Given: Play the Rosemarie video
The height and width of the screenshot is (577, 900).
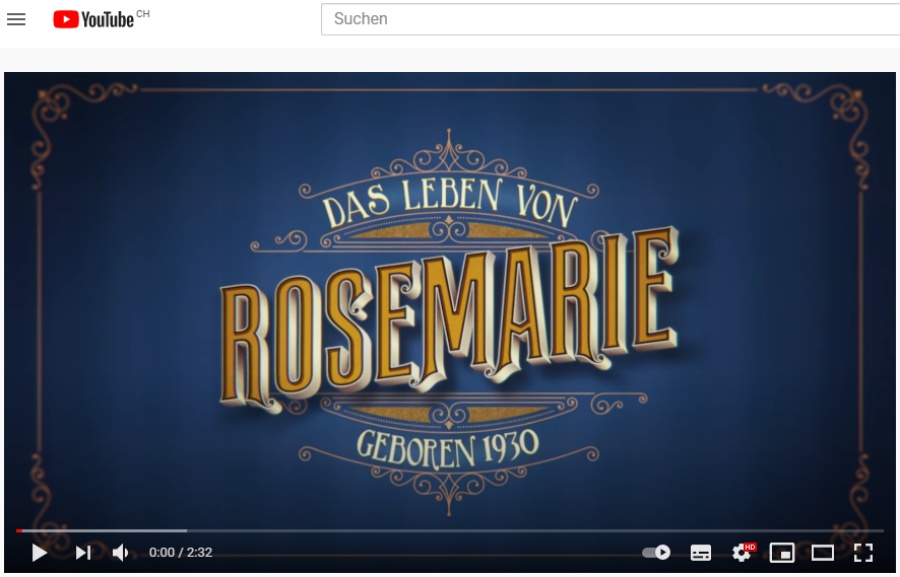Looking at the screenshot, I should coord(39,553).
